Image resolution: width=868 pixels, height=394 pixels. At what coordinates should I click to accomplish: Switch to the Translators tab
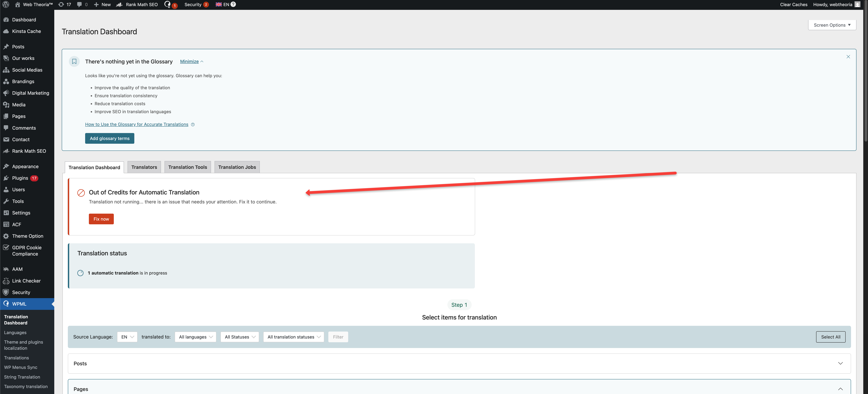(x=144, y=167)
